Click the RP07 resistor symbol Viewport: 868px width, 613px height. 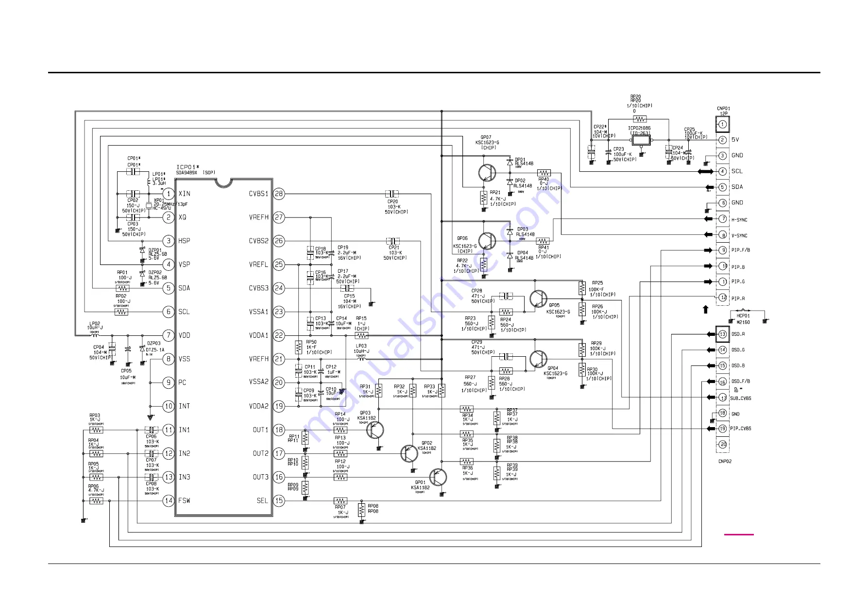point(340,501)
